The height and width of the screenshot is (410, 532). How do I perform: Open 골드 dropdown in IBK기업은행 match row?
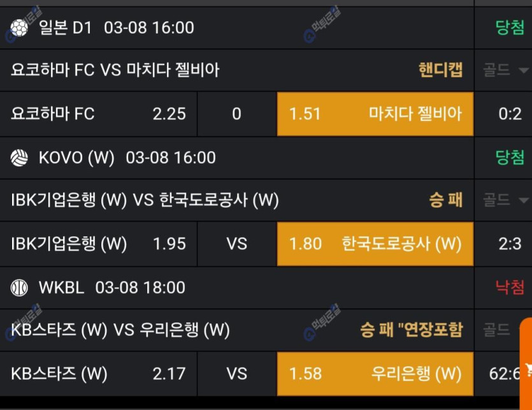point(506,201)
